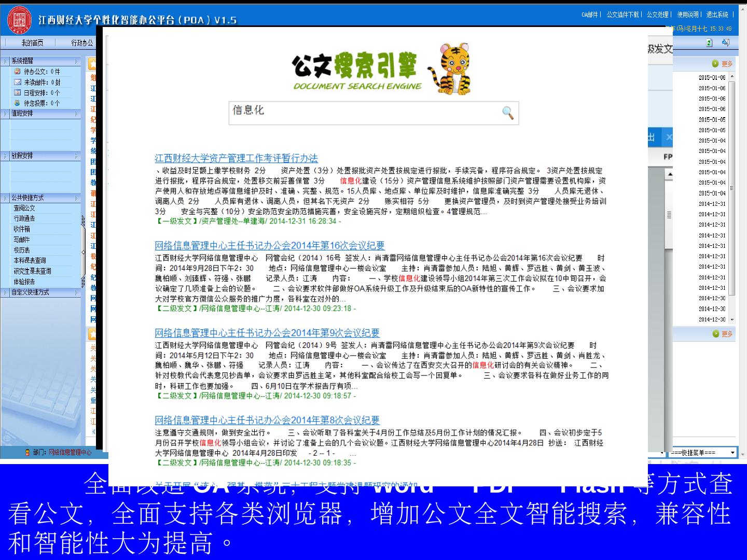
Task: Click the 使用说明 top menu link
Action: [x=688, y=15]
